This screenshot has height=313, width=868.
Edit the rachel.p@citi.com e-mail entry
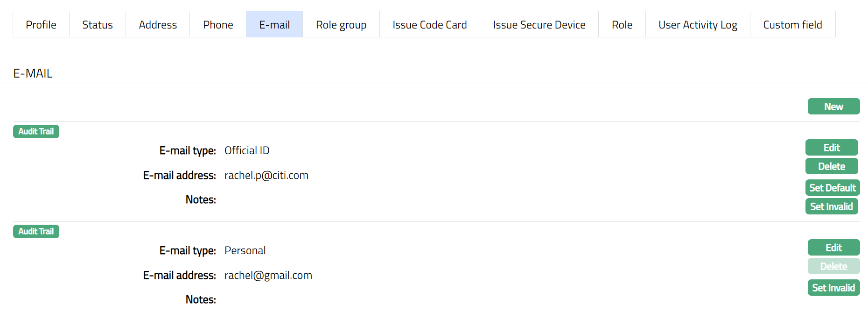pyautogui.click(x=832, y=148)
